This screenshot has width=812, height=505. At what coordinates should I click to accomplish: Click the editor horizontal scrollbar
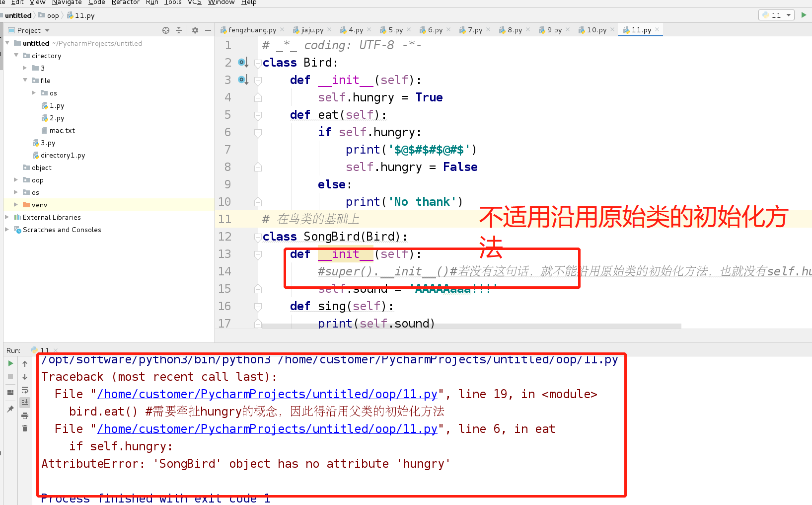[472, 326]
